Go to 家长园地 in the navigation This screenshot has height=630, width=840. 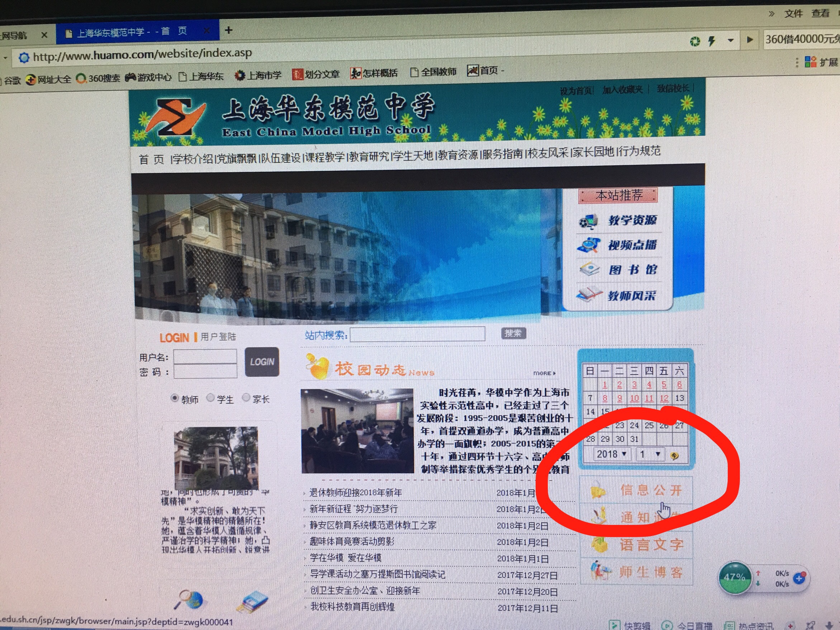pyautogui.click(x=594, y=152)
